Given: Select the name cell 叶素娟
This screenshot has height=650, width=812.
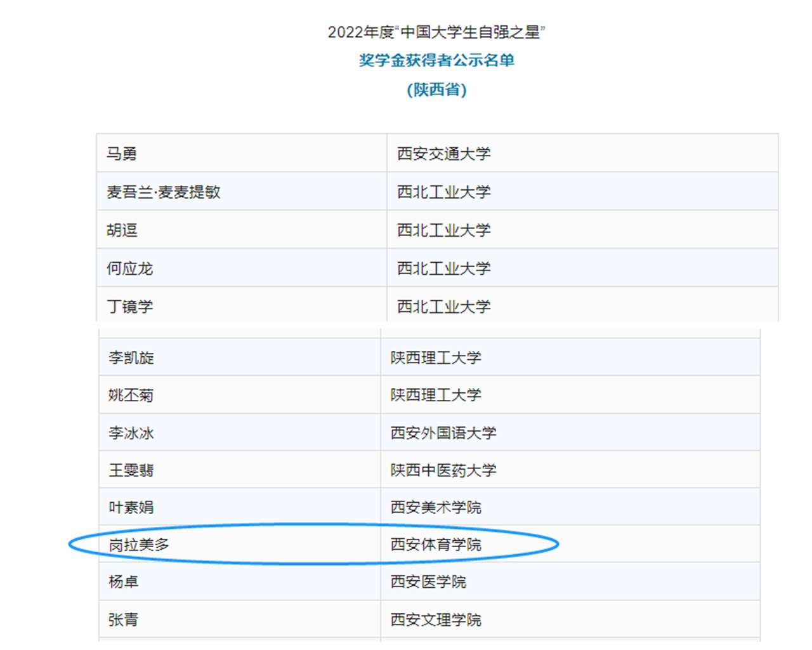Looking at the screenshot, I should [131, 507].
